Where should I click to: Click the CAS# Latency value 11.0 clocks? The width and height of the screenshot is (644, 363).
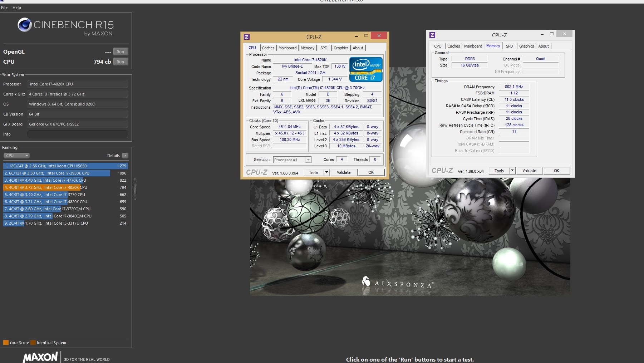coord(514,99)
